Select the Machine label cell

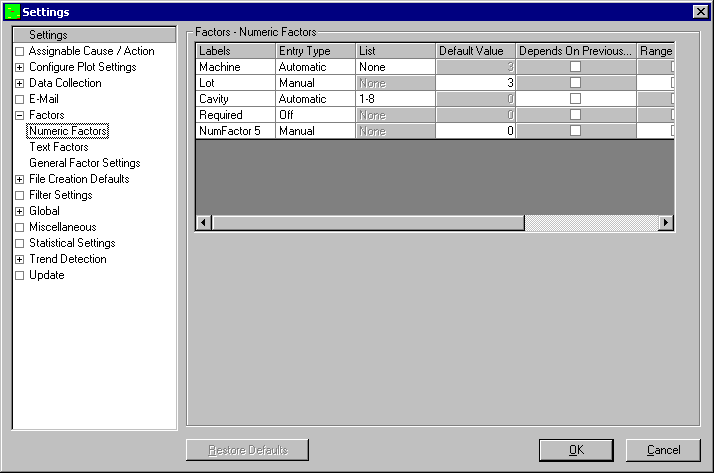click(x=235, y=67)
